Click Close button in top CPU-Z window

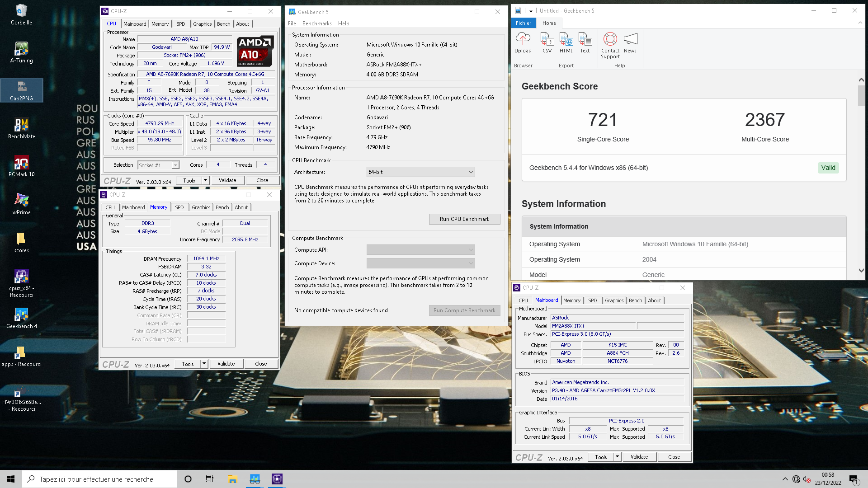pyautogui.click(x=262, y=180)
